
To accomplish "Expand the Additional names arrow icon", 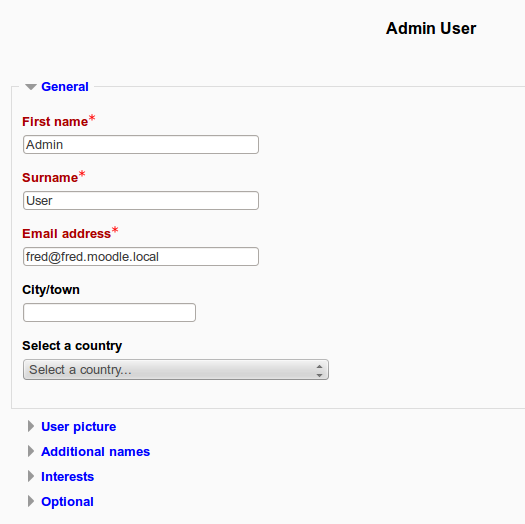I will 31,451.
